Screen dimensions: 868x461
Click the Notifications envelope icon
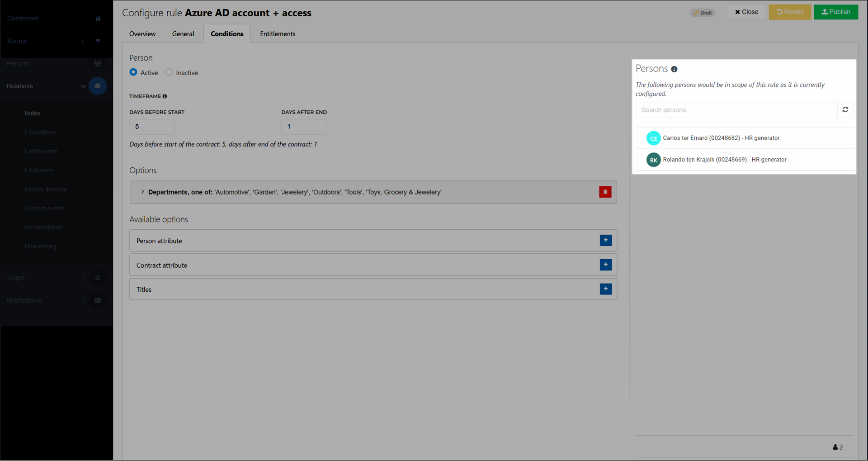coord(98,300)
